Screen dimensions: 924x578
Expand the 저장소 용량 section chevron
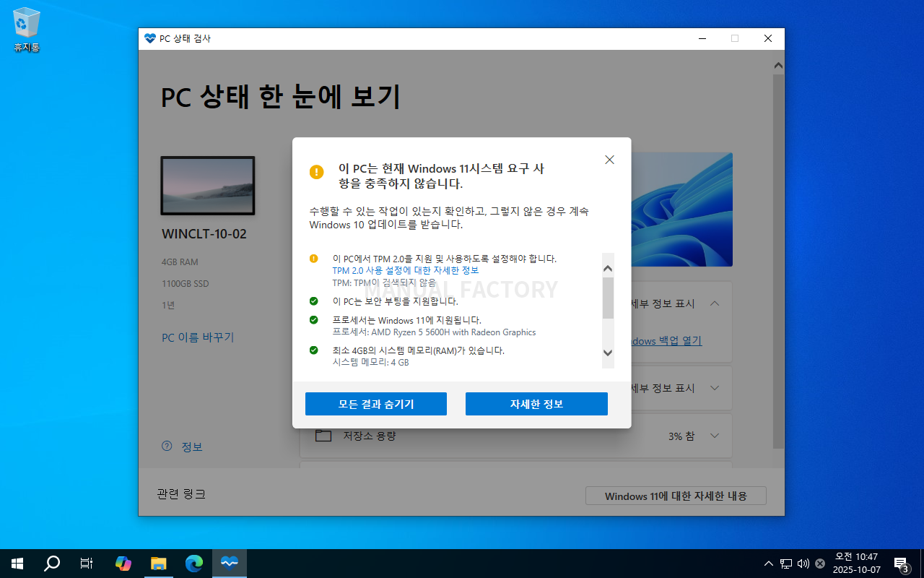tap(715, 436)
